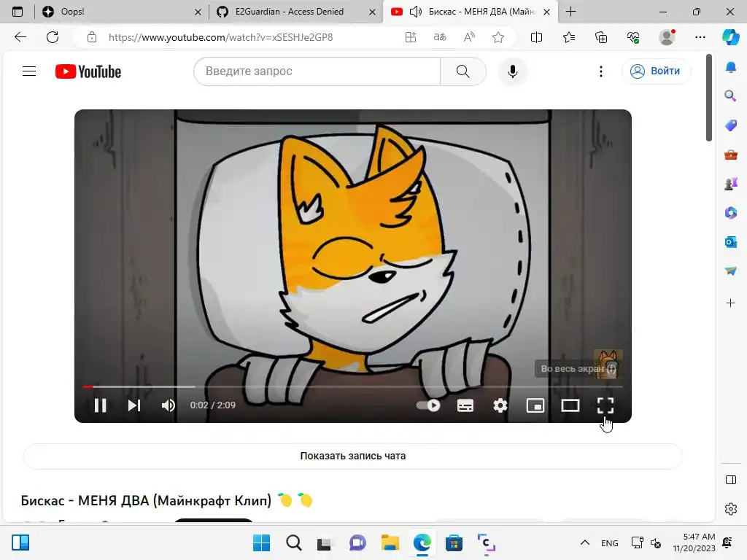Viewport: 747px width, 560px height.
Task: Open sidebar settings gear
Action: tap(731, 509)
